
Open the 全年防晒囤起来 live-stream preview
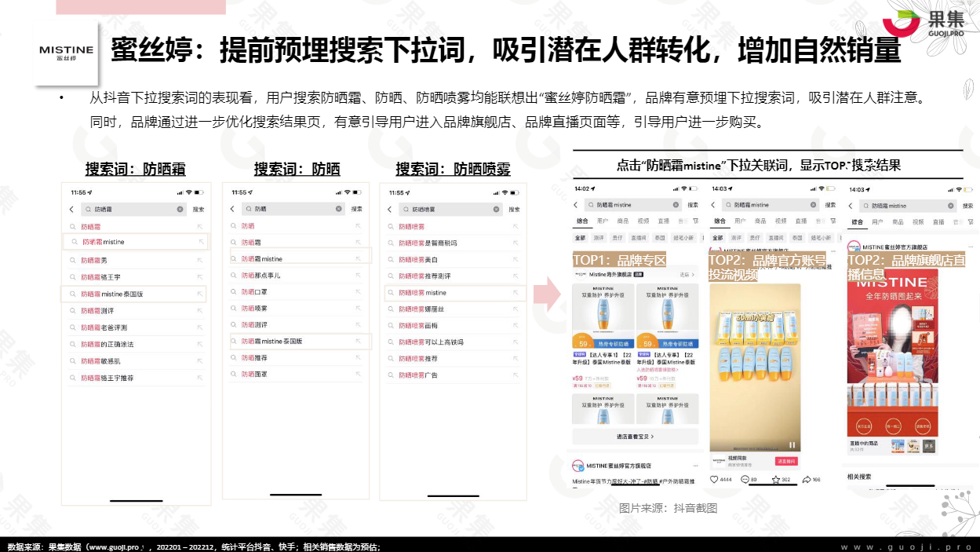coord(893,351)
